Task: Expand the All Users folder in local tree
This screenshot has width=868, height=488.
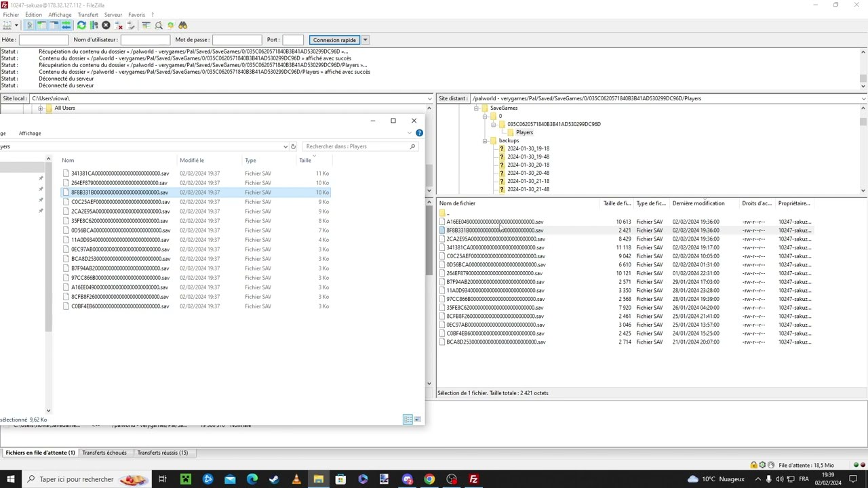Action: (40, 108)
